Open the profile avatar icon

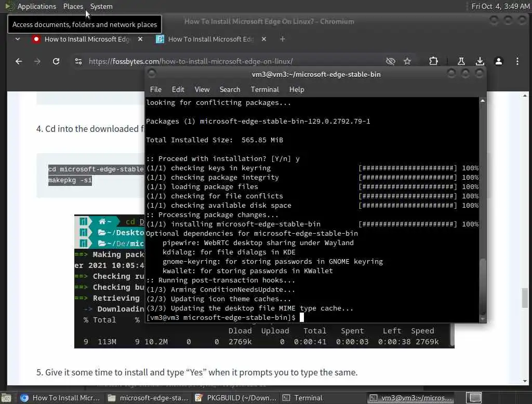pos(498,61)
